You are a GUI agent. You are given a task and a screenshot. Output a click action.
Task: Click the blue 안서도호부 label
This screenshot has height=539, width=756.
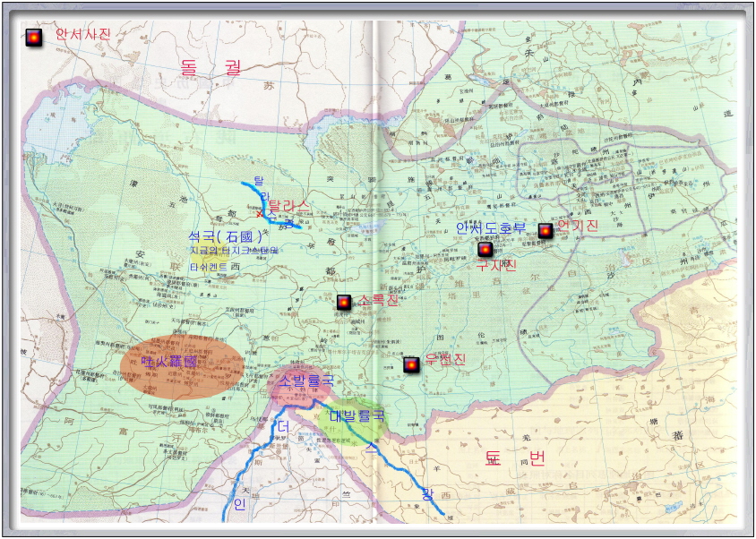(x=490, y=228)
